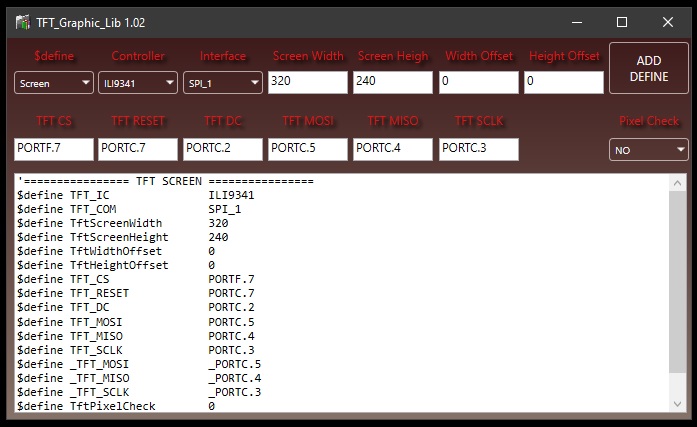Click the TFT CS pin field
697x427 pixels.
[54, 149]
